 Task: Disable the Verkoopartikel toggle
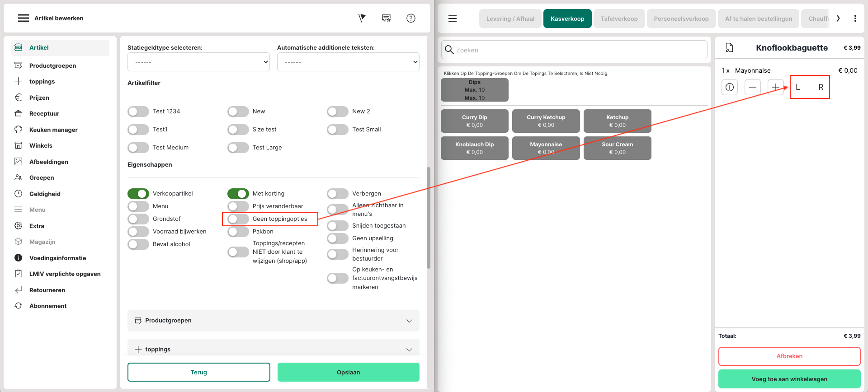coord(138,194)
